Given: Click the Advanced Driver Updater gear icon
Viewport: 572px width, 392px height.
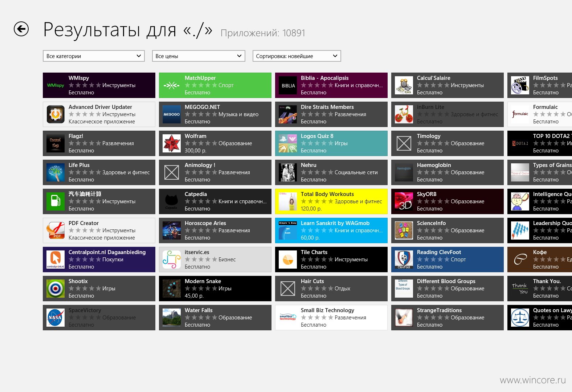Looking at the screenshot, I should tap(56, 114).
